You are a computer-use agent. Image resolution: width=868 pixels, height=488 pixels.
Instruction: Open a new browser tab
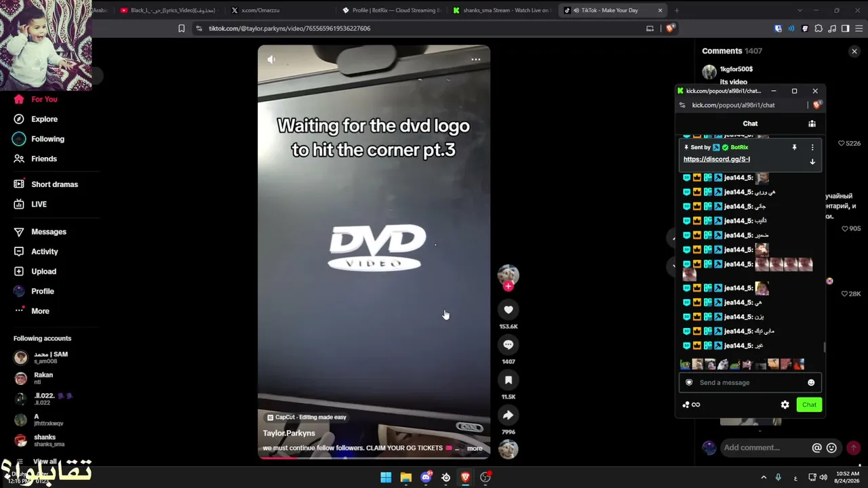click(677, 10)
